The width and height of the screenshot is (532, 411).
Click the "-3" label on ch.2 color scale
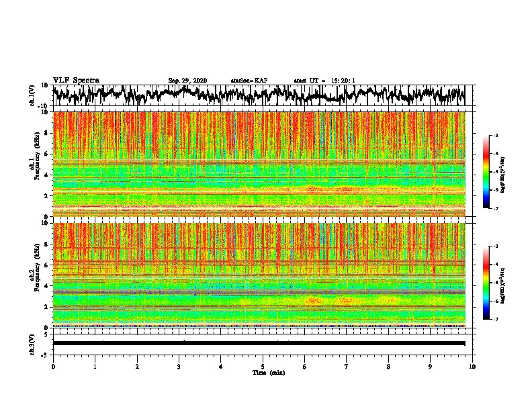495,246
